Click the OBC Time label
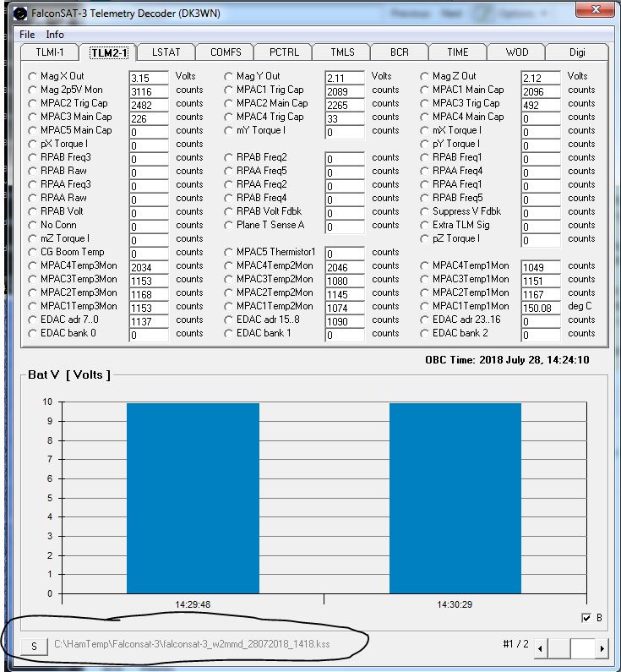The width and height of the screenshot is (621, 672). (507, 359)
